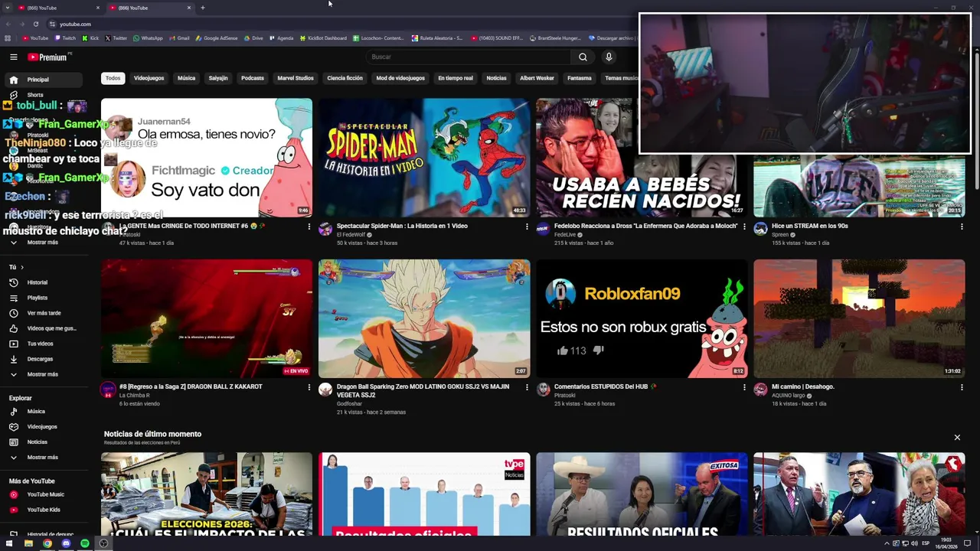
Task: Open Ver más tarde list
Action: [x=44, y=313]
